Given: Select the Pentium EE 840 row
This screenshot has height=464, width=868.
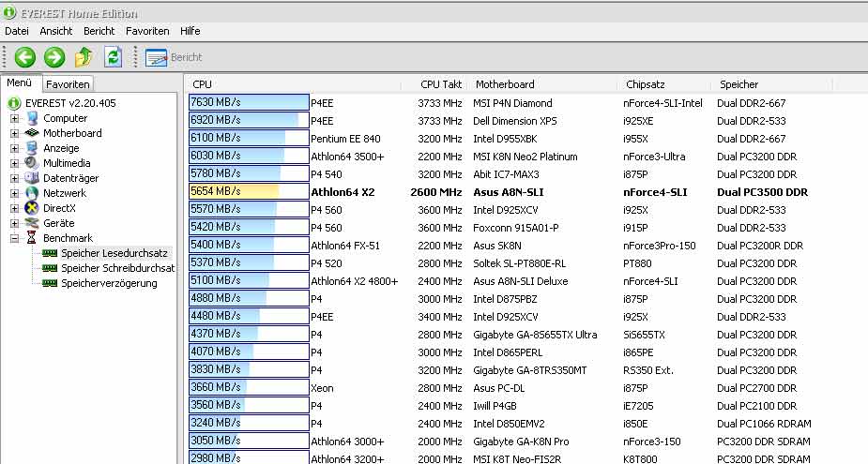Looking at the screenshot, I should click(x=487, y=138).
